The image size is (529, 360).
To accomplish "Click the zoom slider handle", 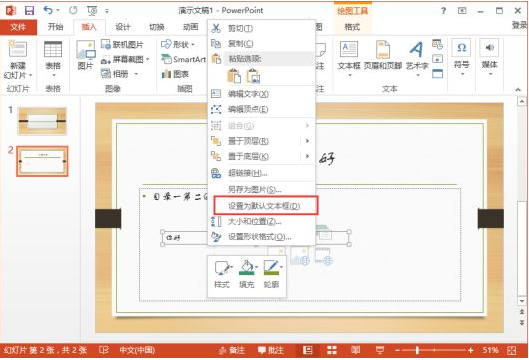I will pyautogui.click(x=417, y=351).
